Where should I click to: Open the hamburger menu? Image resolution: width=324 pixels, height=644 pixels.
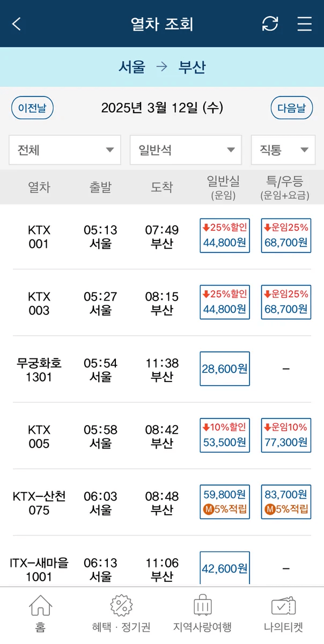tap(304, 24)
